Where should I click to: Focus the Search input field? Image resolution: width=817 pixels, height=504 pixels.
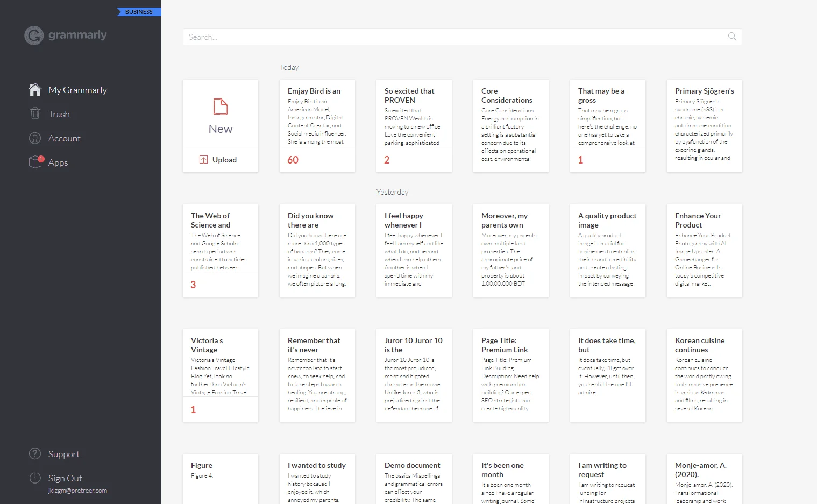462,37
